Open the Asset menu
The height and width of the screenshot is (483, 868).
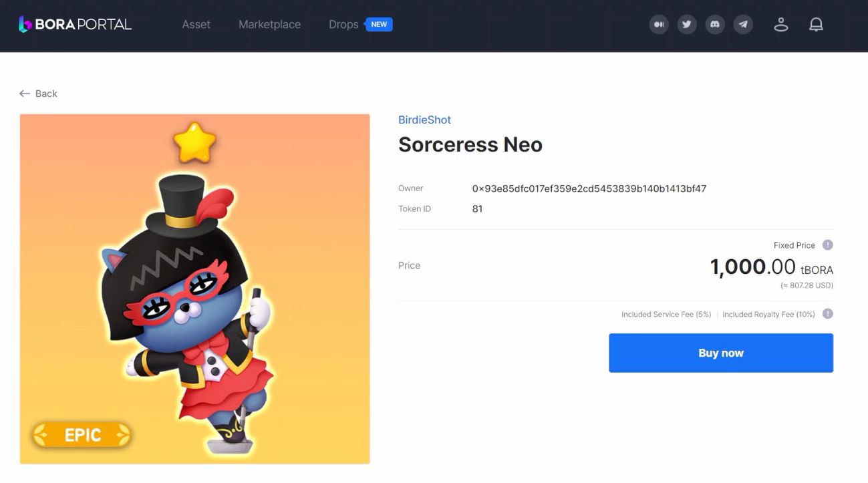[x=196, y=25]
